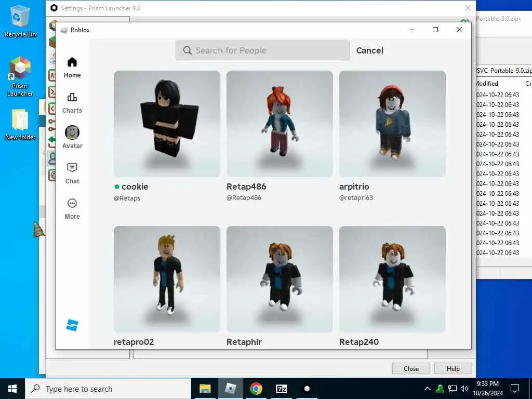Open 7-Zip from the taskbar
Viewport: 532px width, 399px height.
click(x=281, y=389)
